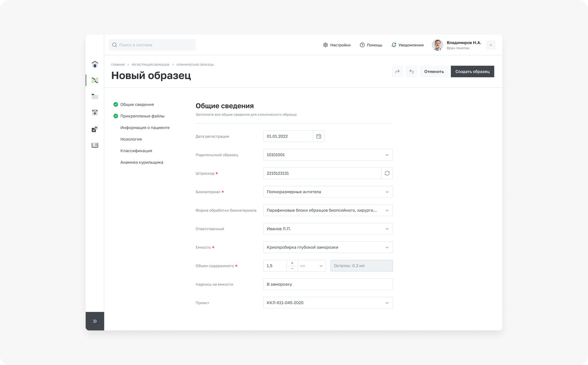Click the Создать образец button
The height and width of the screenshot is (365, 588).
coord(472,72)
